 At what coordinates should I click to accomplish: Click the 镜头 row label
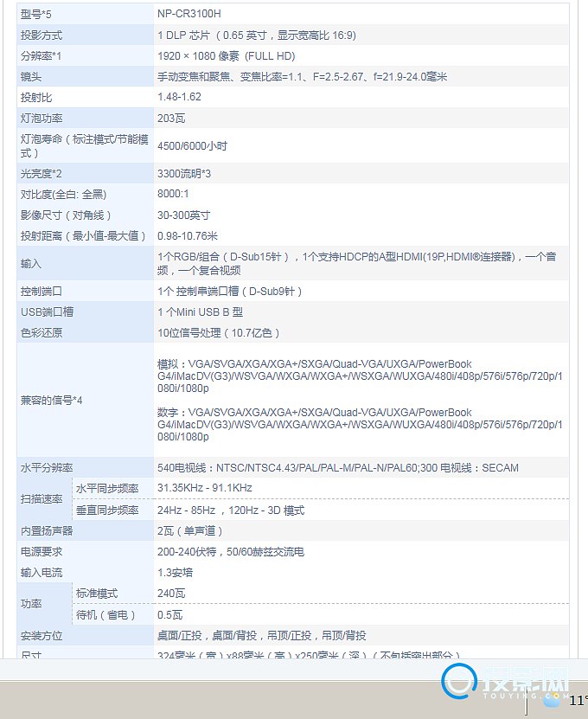(x=31, y=77)
